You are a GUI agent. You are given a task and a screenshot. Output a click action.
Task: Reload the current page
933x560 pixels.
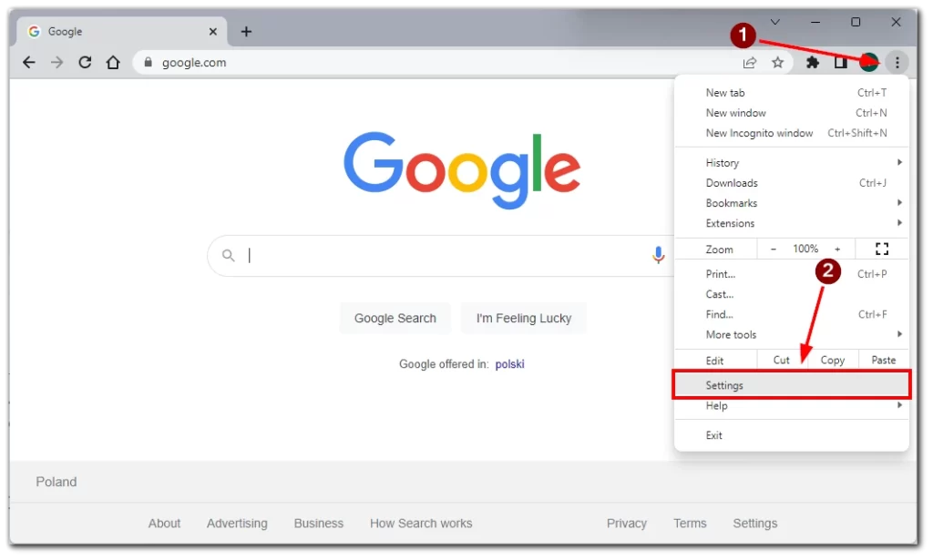(85, 63)
